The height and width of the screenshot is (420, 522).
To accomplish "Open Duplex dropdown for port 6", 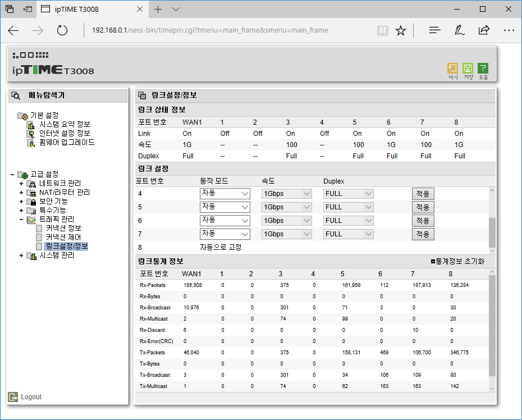I will [348, 221].
